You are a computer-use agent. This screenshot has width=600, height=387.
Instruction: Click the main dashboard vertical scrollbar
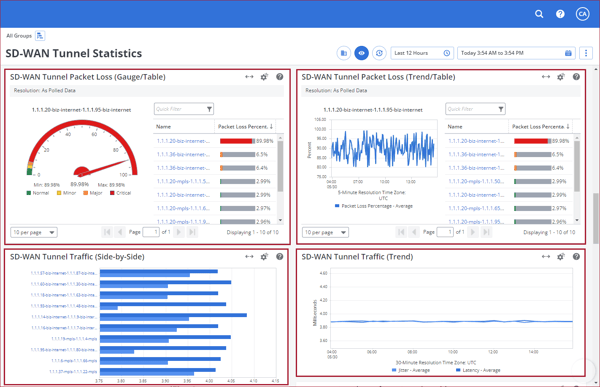click(596, 218)
